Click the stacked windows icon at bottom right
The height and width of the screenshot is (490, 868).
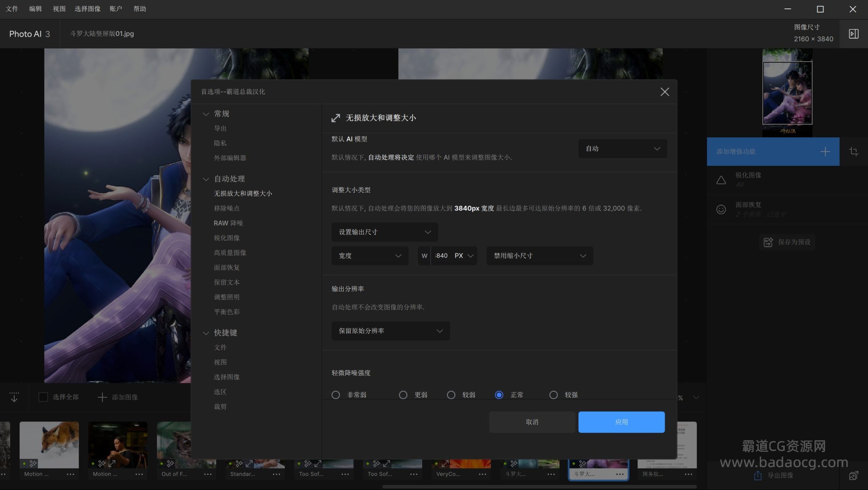(x=853, y=476)
